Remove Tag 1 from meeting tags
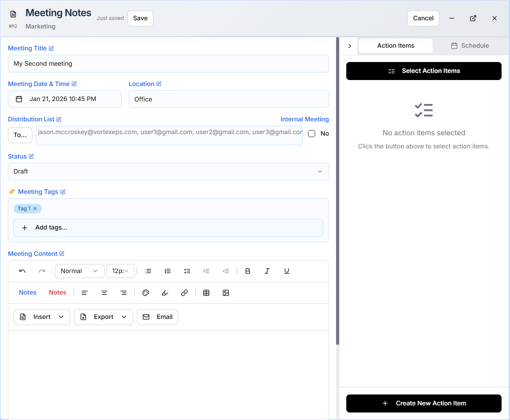Image resolution: width=510 pixels, height=420 pixels. 35,208
